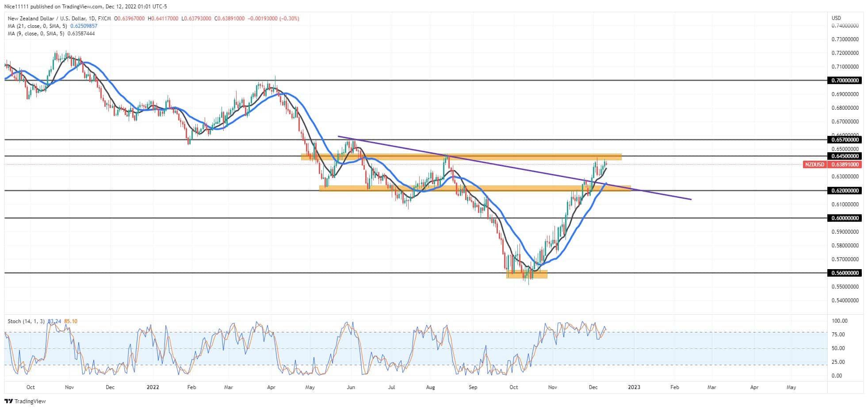Screen dimensions: 868x409
Task: Click the 0.65700000 horizontal level label
Action: [x=845, y=139]
